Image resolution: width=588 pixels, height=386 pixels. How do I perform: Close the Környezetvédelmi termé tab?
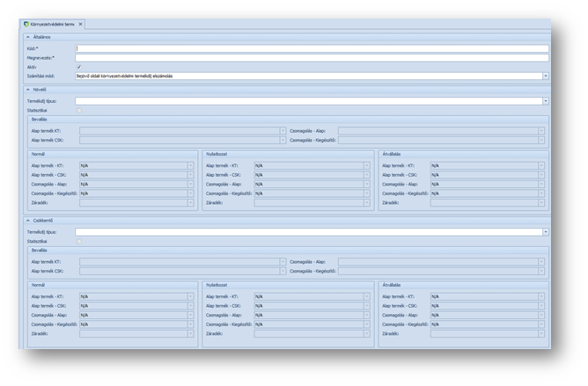(x=81, y=25)
